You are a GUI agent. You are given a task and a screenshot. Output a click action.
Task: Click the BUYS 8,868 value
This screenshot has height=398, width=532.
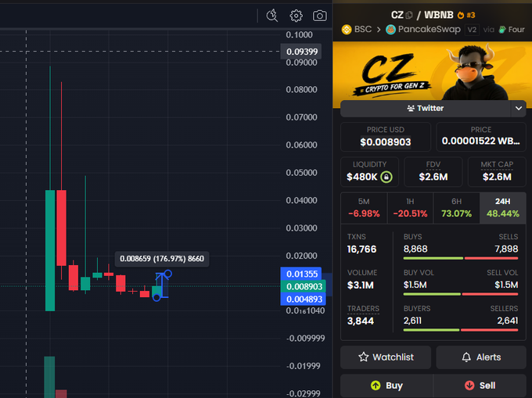pyautogui.click(x=415, y=249)
